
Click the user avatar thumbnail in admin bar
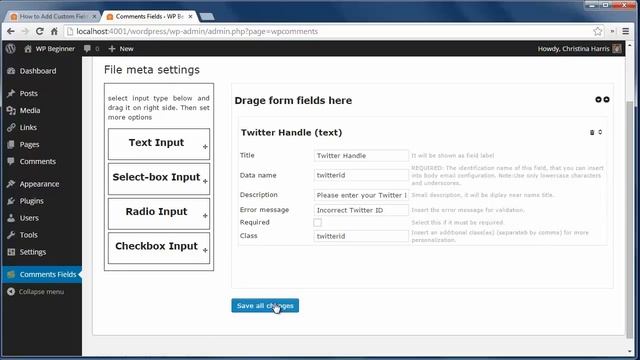coord(617,49)
